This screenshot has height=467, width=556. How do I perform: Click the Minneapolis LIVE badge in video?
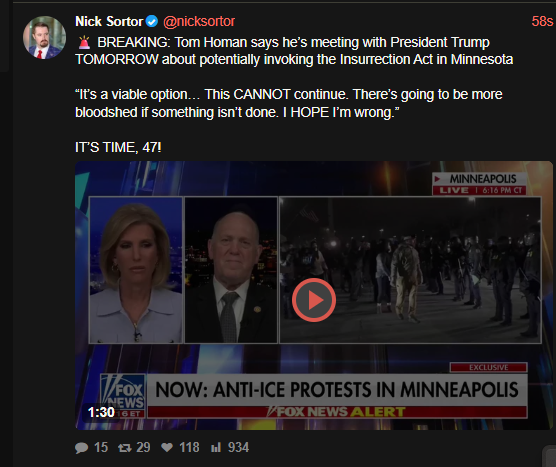click(x=479, y=184)
